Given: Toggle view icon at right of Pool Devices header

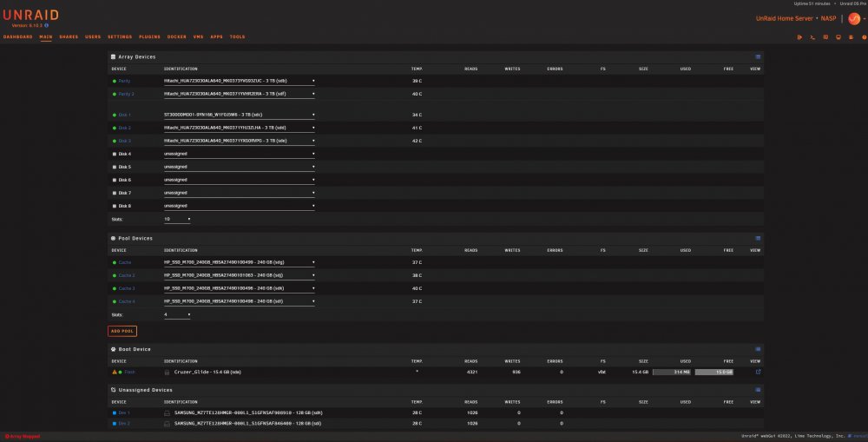Looking at the screenshot, I should [x=758, y=238].
